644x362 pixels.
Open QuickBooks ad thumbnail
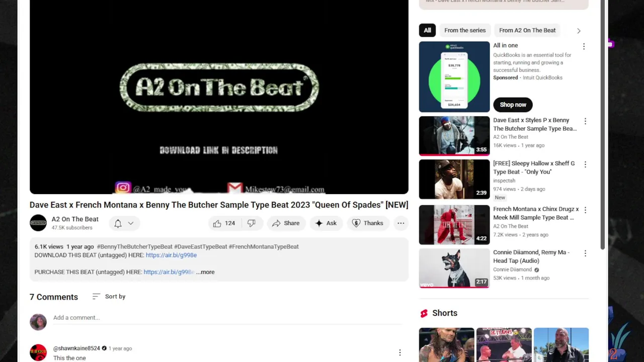click(454, 77)
